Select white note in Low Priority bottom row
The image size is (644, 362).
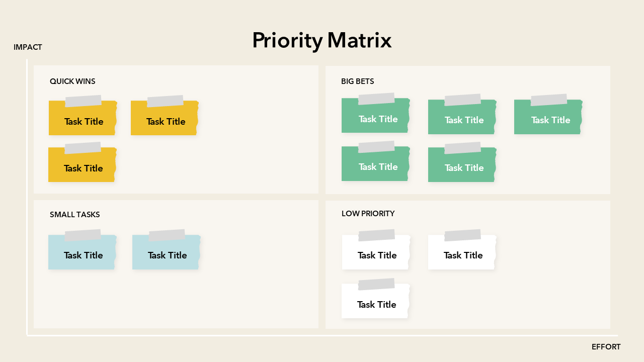point(375,303)
